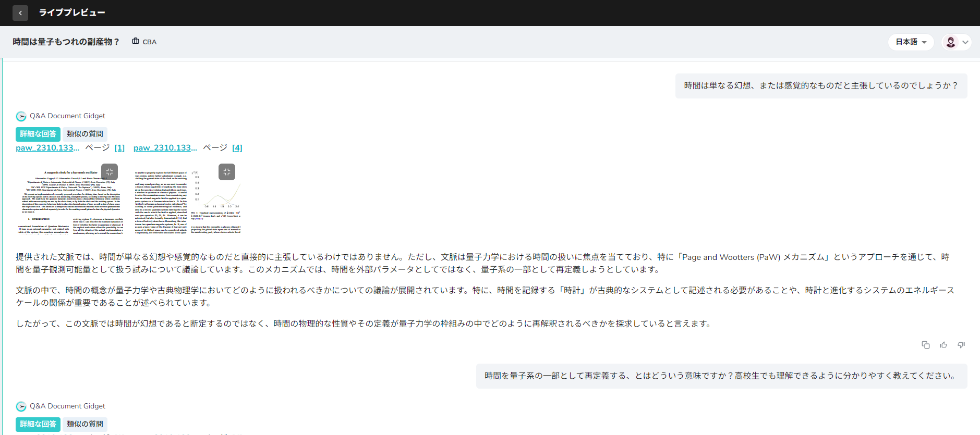Click the page reference [4] link
The height and width of the screenshot is (435, 980).
[x=237, y=148]
